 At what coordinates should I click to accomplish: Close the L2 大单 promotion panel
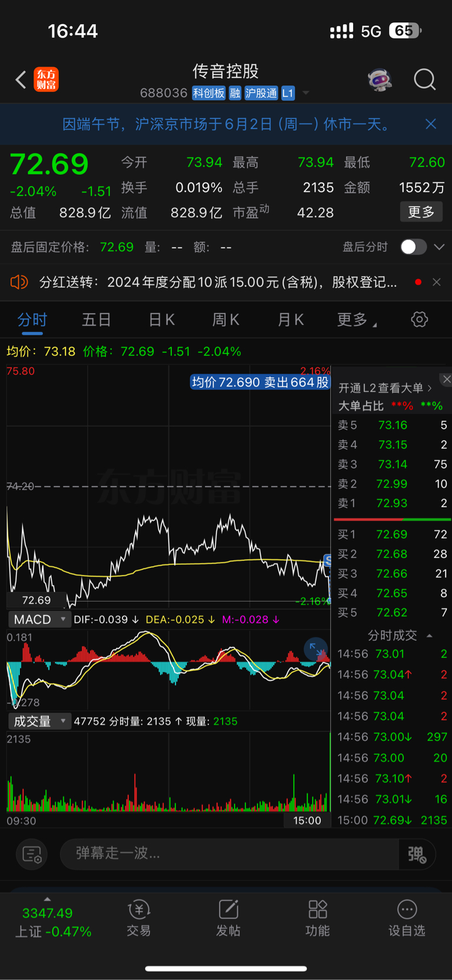click(x=447, y=380)
